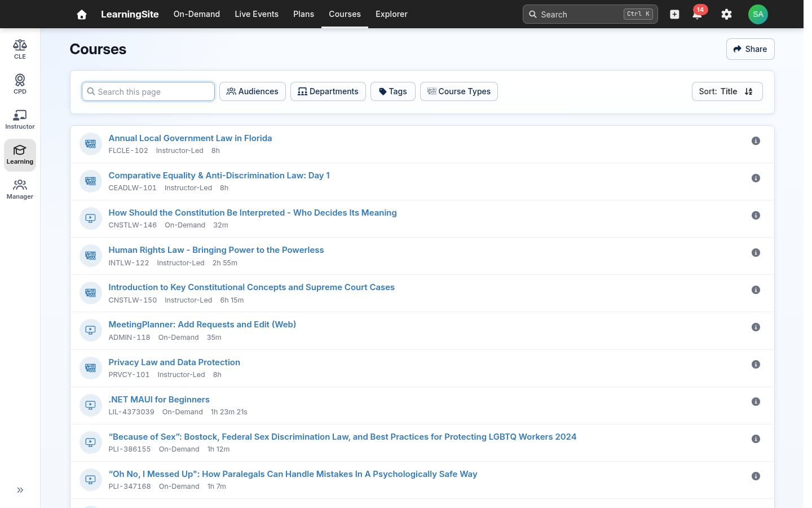Open the On-Demand nav tab
The width and height of the screenshot is (812, 508).
tap(197, 14)
